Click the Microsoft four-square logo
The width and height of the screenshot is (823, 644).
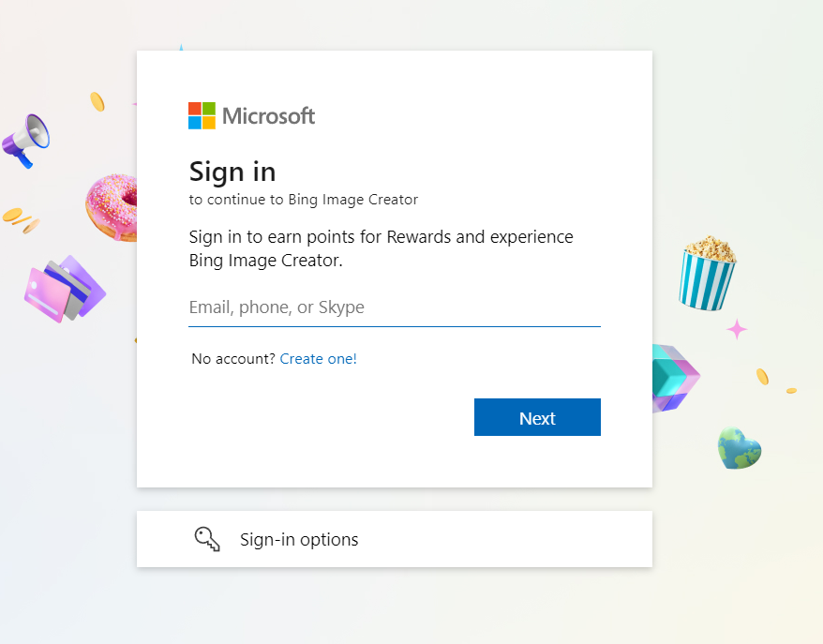pos(202,115)
